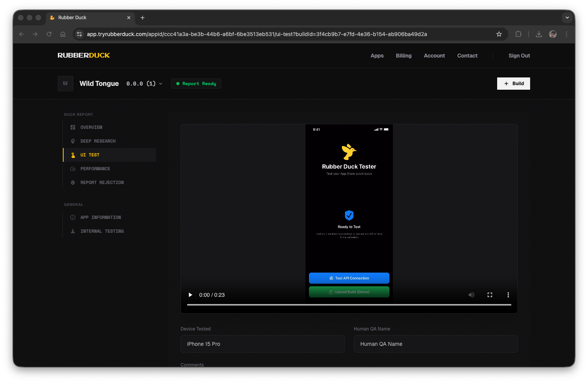This screenshot has height=383, width=588.
Task: Click the Human QA Name input field
Action: (x=435, y=344)
